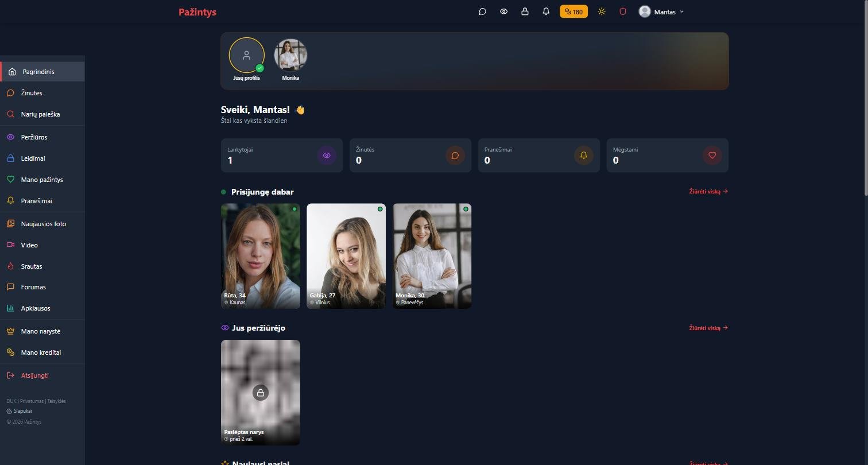Open Gabija, 27 profile card
868x465 pixels.
tap(346, 256)
